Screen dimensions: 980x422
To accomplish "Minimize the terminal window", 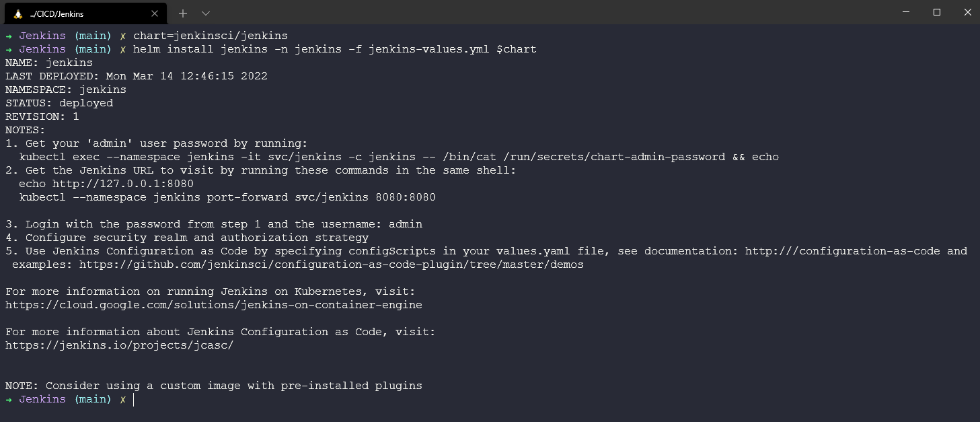I will pyautogui.click(x=906, y=12).
